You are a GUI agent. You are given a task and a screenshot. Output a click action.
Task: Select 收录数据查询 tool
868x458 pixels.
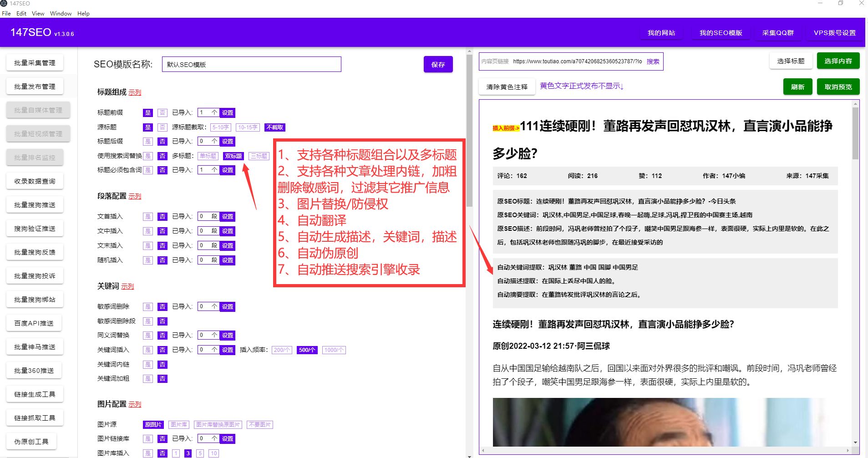point(35,181)
